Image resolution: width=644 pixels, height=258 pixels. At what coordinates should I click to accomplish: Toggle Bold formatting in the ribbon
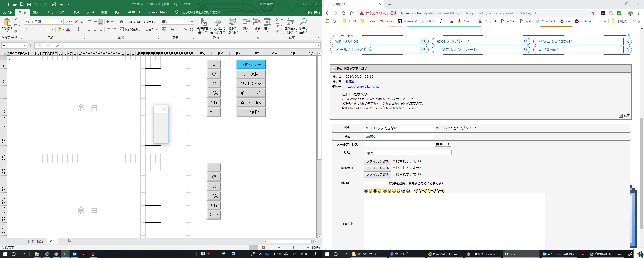(x=26, y=30)
